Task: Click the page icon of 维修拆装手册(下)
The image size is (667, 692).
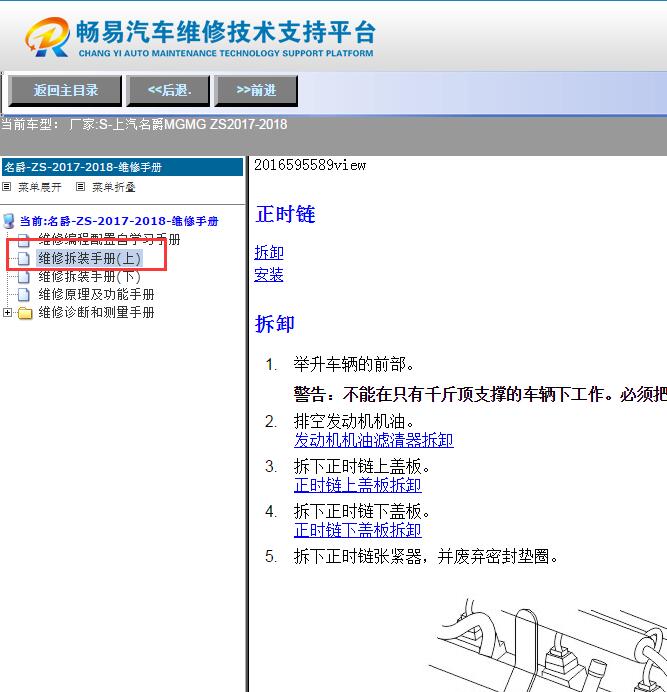Action: (24, 277)
